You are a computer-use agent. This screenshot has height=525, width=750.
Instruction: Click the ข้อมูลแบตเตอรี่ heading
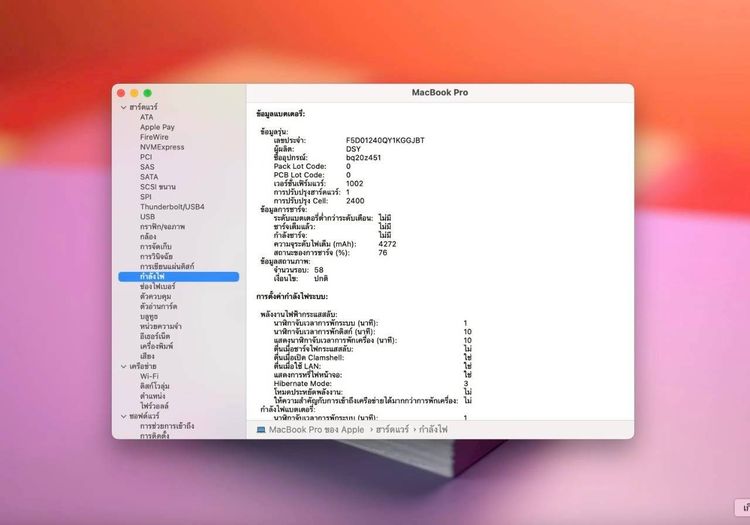point(280,114)
